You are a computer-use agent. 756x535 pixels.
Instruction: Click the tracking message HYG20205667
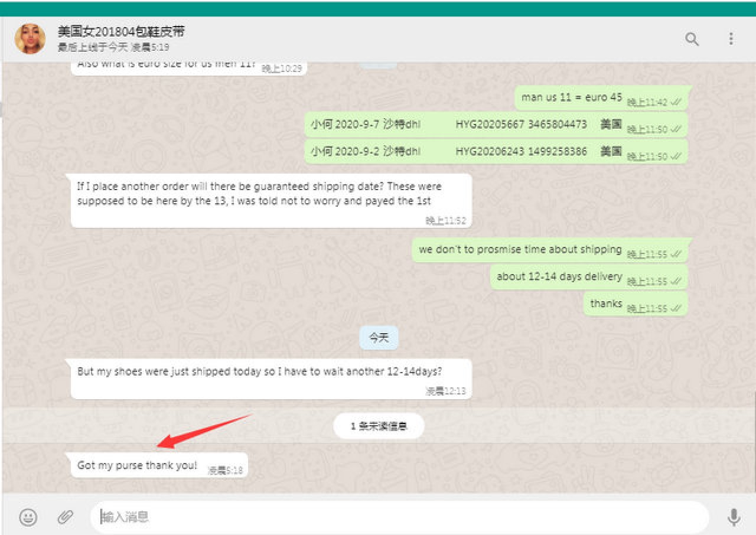click(467, 125)
